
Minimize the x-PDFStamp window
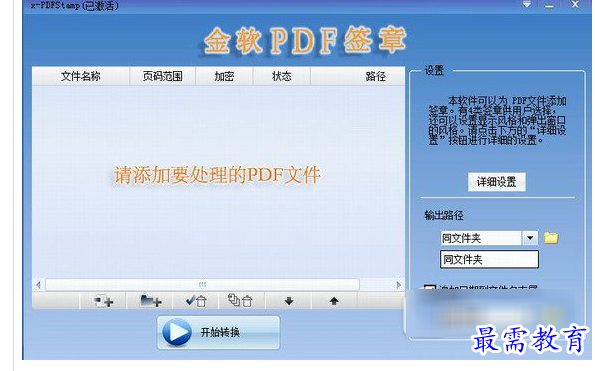coord(549,6)
